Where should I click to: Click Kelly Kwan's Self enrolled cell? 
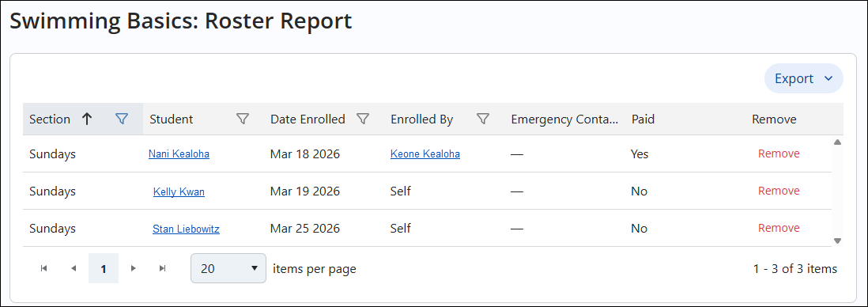pos(401,191)
